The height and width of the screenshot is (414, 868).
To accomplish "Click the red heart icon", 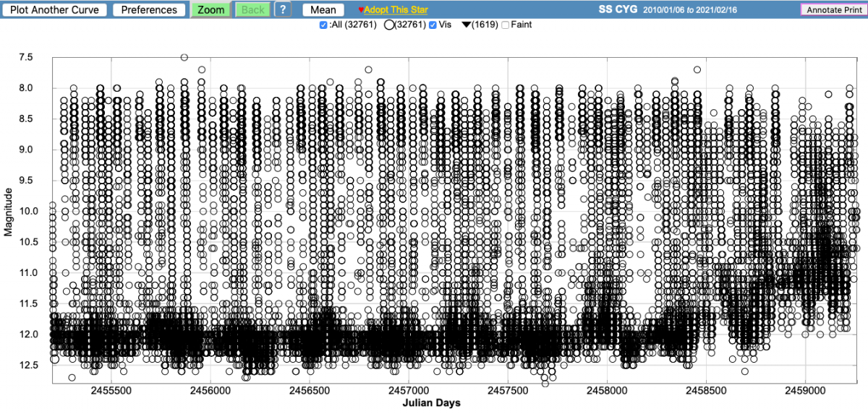I will [x=361, y=10].
